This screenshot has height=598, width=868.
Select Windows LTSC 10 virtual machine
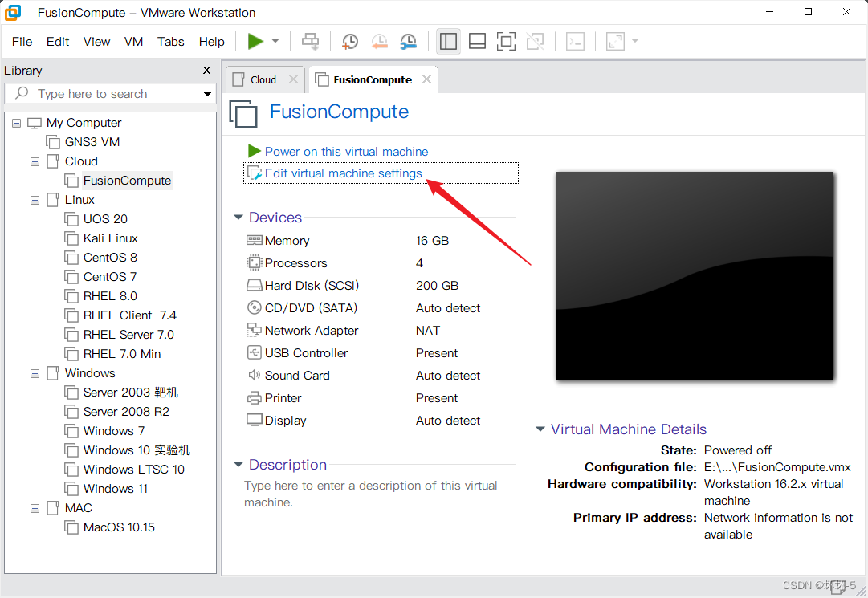133,470
